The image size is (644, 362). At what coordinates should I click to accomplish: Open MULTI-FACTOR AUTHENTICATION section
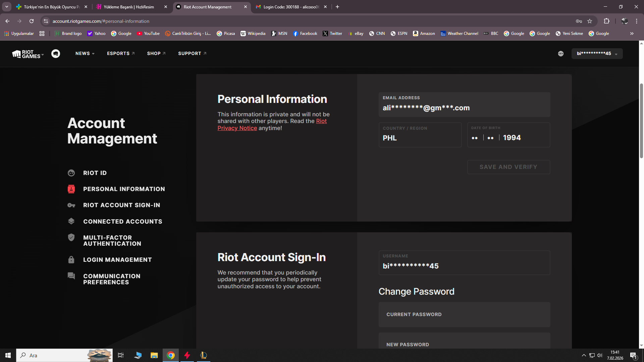[x=112, y=241]
